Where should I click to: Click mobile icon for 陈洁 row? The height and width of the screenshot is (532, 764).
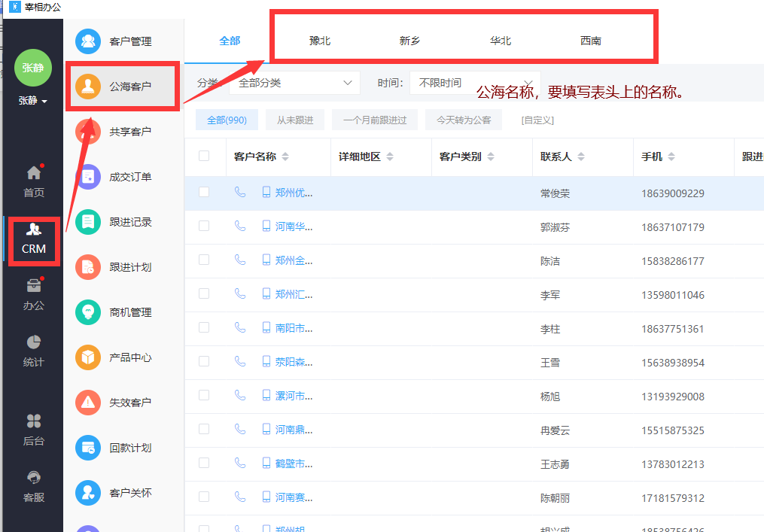click(266, 260)
